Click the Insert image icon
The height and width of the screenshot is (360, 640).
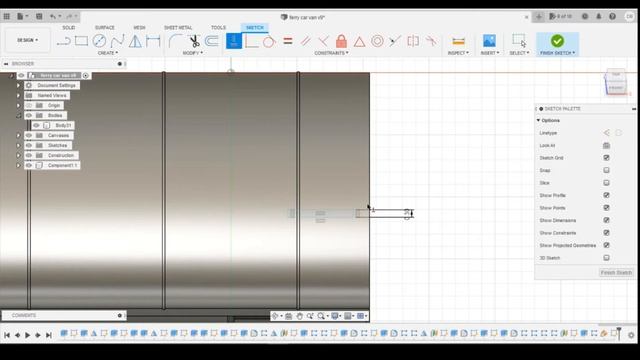489,41
